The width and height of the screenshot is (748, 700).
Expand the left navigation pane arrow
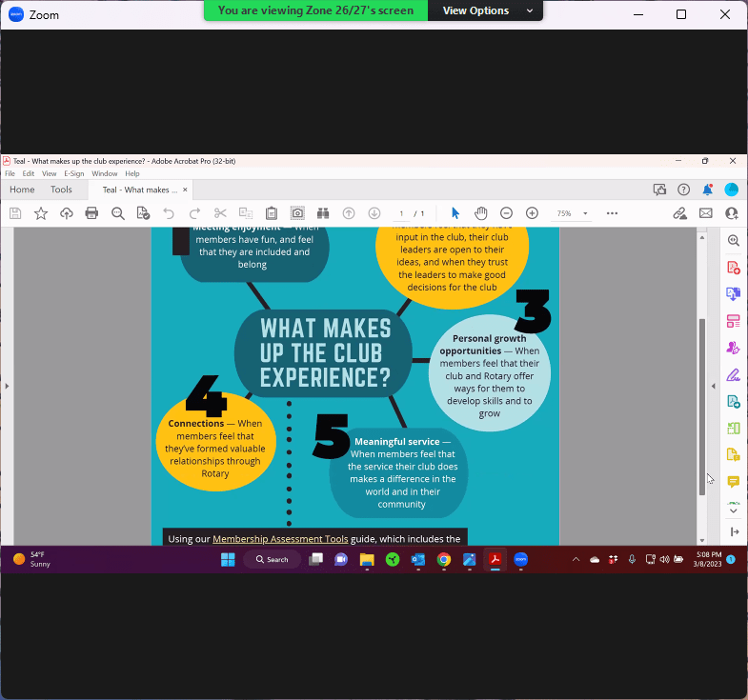pos(7,386)
